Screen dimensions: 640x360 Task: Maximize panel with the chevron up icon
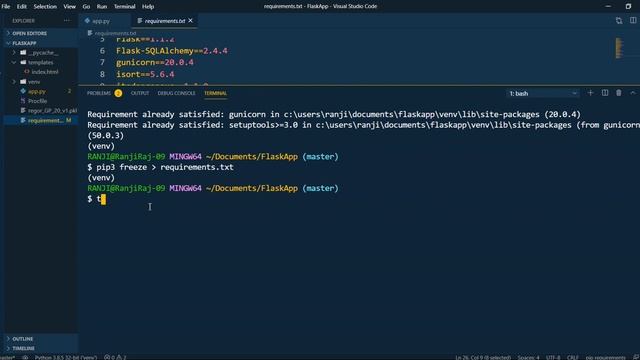(633, 93)
